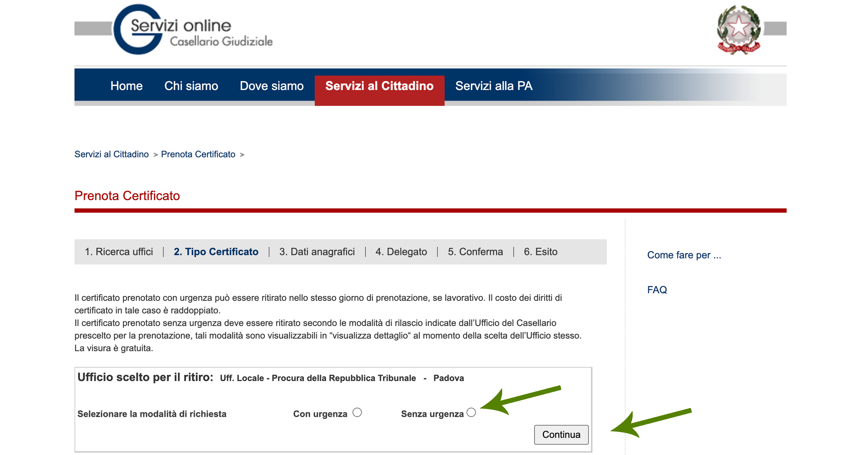Select the Con urgenza radio button
Image resolution: width=868 pixels, height=455 pixels.
tap(357, 413)
